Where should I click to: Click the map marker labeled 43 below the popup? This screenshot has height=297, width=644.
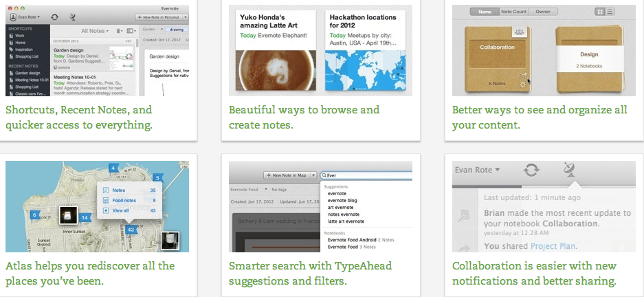pos(131,230)
